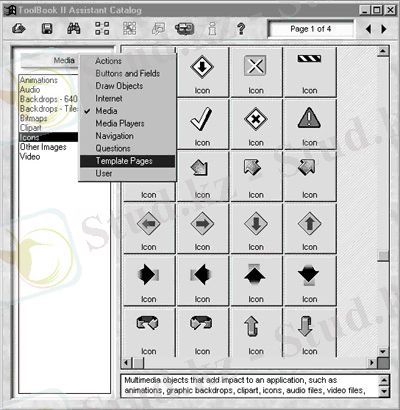
Task: Select Video in the media list
Action: [x=30, y=157]
